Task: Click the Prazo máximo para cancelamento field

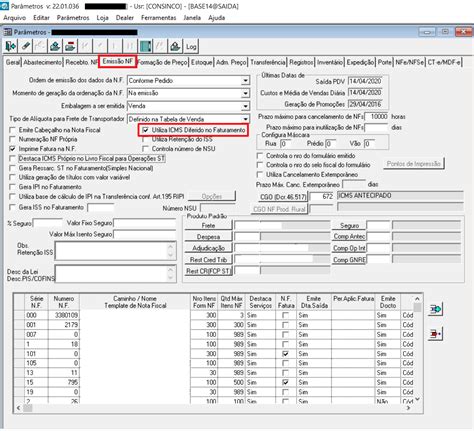Action: click(377, 117)
